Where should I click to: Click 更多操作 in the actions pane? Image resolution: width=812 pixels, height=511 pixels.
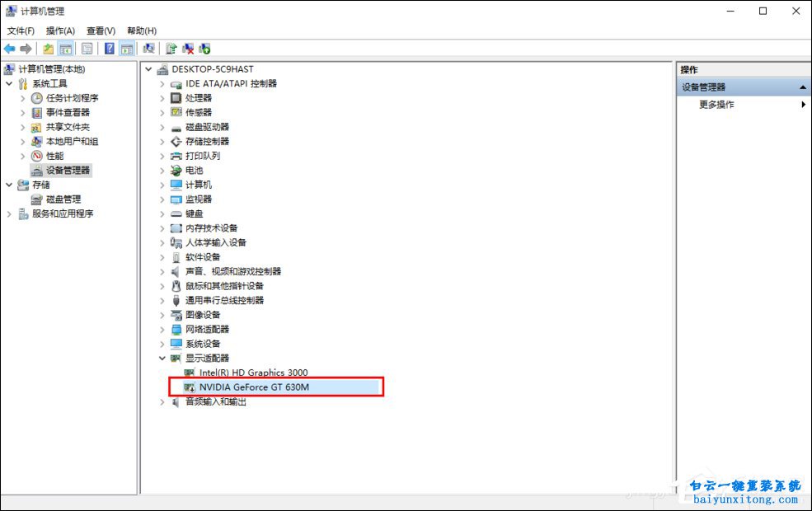coord(716,105)
